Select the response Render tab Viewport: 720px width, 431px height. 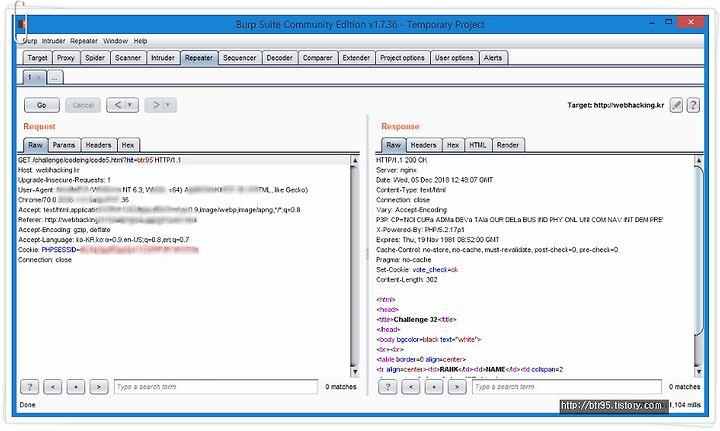click(508, 145)
